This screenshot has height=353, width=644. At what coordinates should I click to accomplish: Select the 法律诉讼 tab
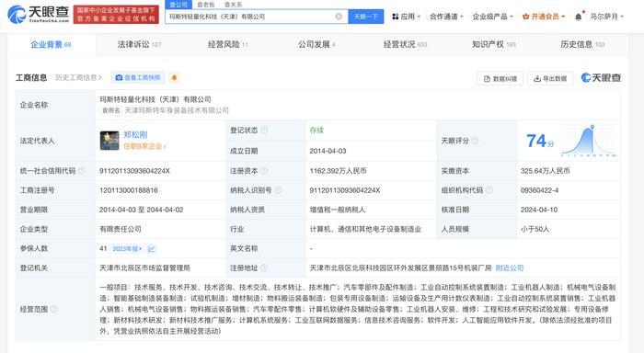(x=139, y=44)
